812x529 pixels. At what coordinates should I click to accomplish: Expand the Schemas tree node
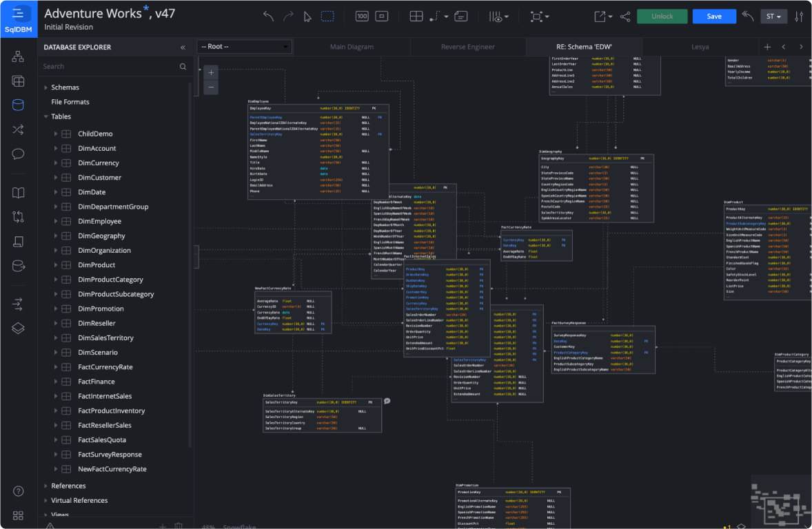click(46, 87)
